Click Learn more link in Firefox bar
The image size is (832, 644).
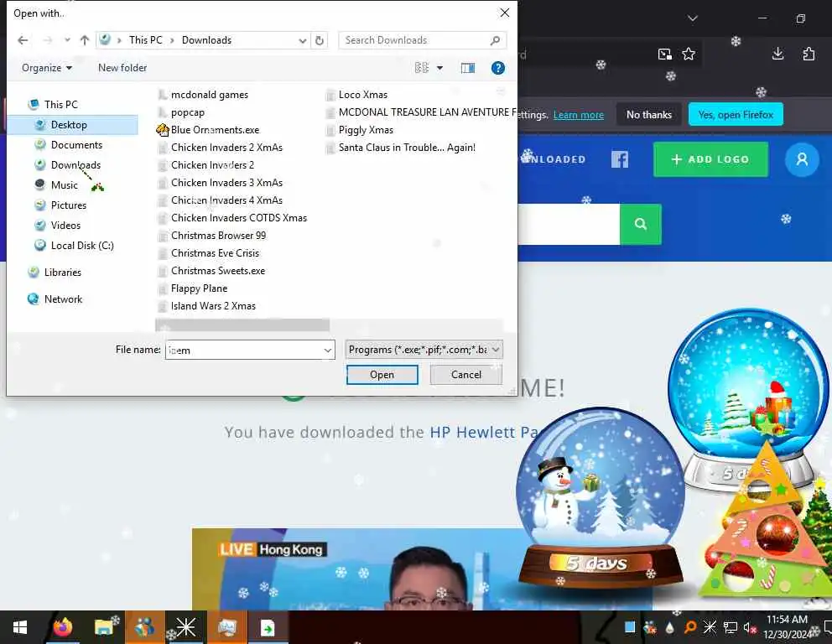pyautogui.click(x=579, y=115)
